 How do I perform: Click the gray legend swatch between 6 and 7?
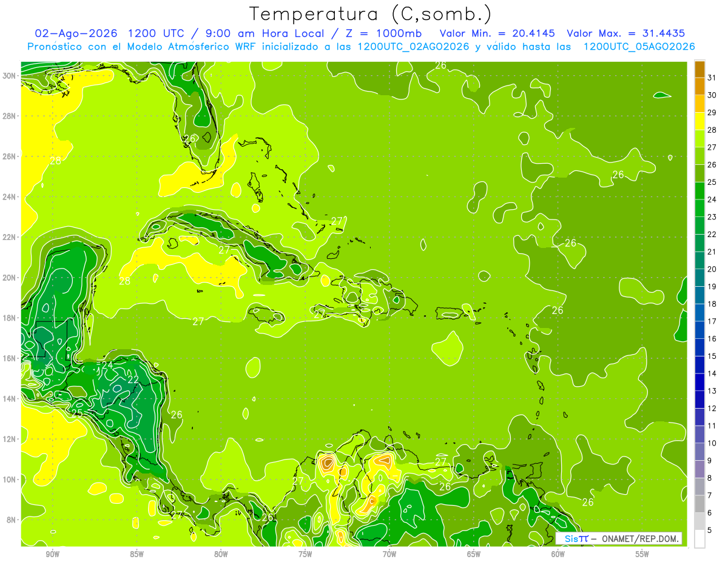click(x=699, y=504)
